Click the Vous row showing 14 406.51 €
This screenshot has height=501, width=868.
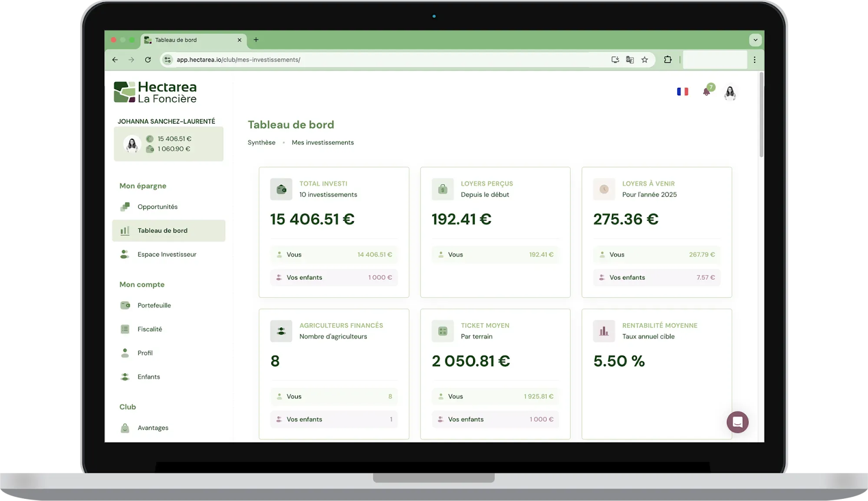[x=334, y=254]
